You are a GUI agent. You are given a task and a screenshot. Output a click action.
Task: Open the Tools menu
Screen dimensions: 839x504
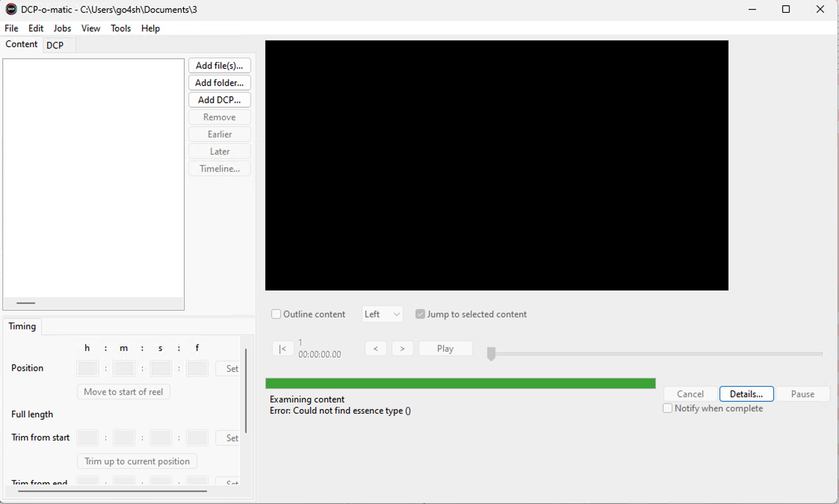[x=120, y=28]
